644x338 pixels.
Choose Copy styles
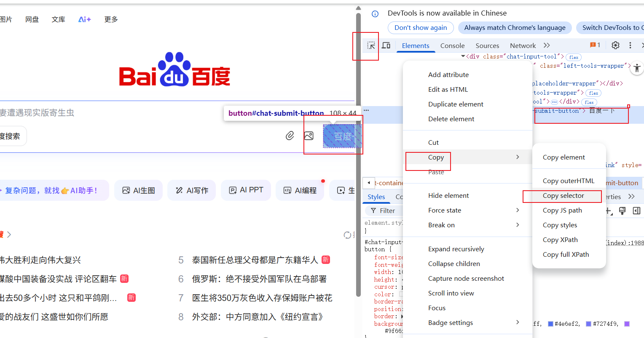(569, 225)
